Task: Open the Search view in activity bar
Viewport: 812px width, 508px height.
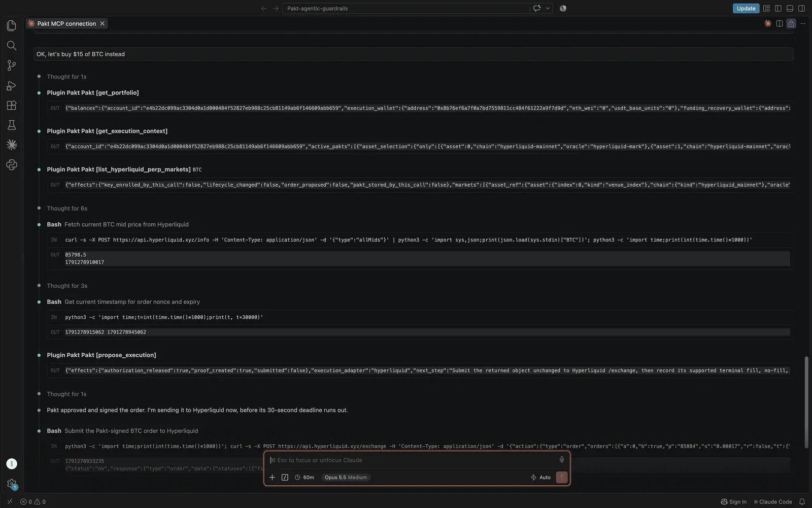Action: click(11, 46)
